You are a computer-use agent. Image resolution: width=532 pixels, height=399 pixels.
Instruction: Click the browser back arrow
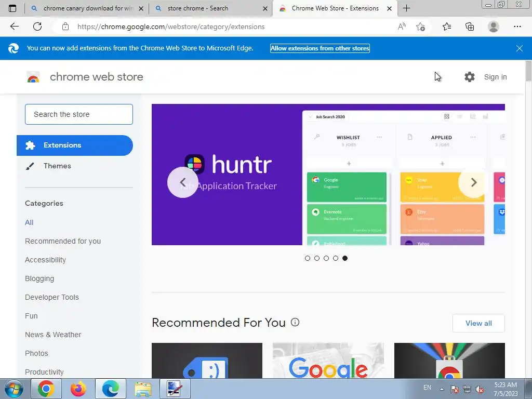coord(14,26)
